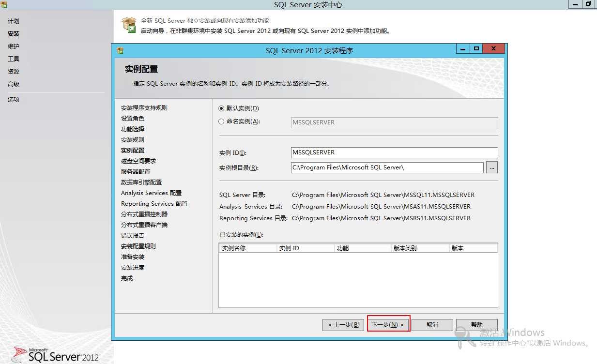Click the 上一步(B) back button
Viewport: 597px width, 364px height.
click(343, 325)
